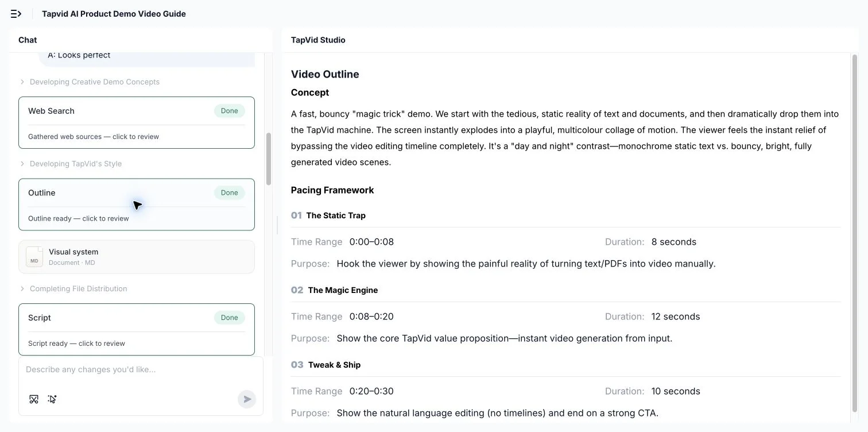Click the "Concept" subheading
The height and width of the screenshot is (432, 868).
310,92
